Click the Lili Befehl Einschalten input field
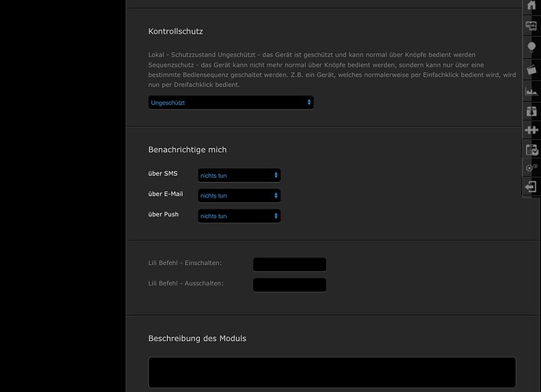 [x=289, y=264]
